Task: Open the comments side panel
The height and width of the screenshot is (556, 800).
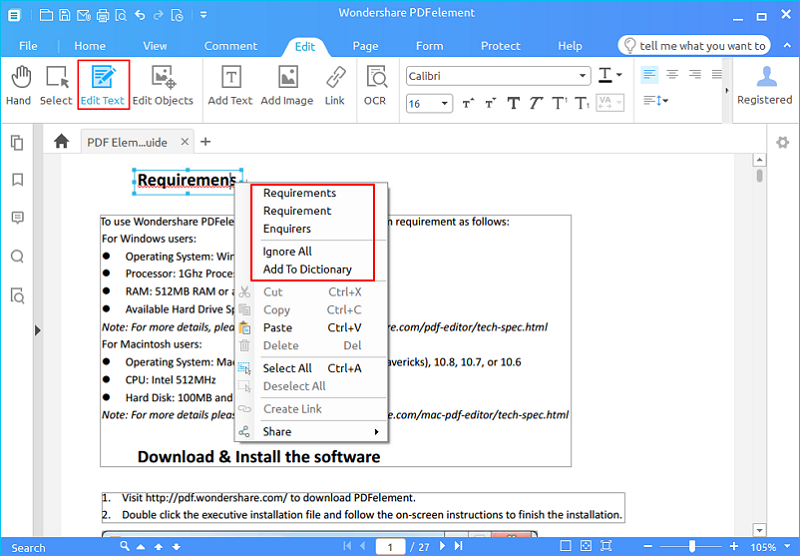Action: click(17, 218)
